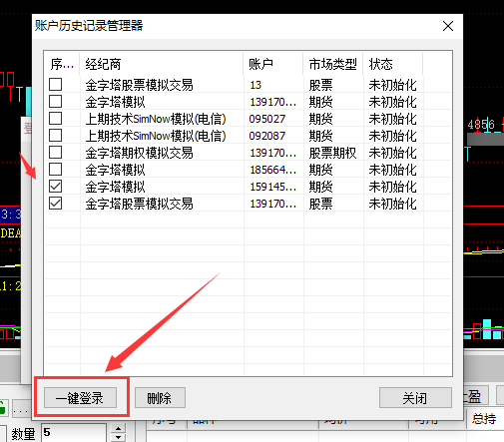504x442 pixels.
Task: Click the 市场类型 column header
Action: tap(333, 64)
